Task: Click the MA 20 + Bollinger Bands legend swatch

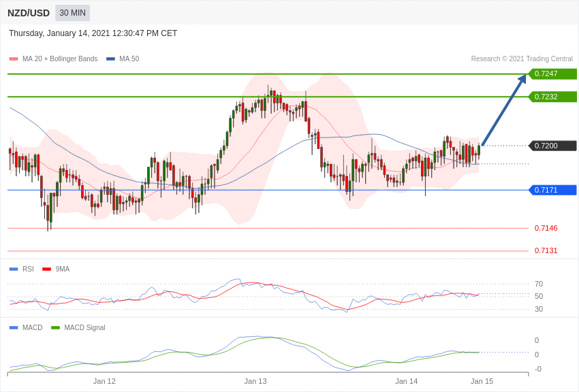Action: 14,59
